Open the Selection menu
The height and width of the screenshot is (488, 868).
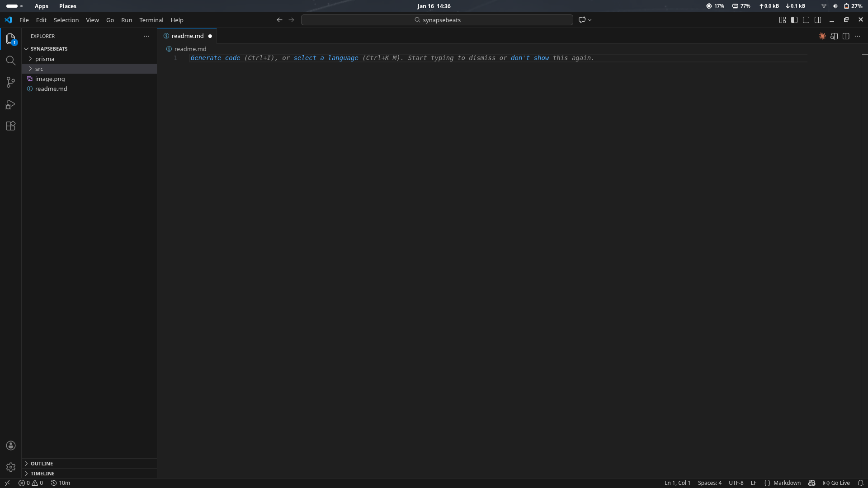66,20
